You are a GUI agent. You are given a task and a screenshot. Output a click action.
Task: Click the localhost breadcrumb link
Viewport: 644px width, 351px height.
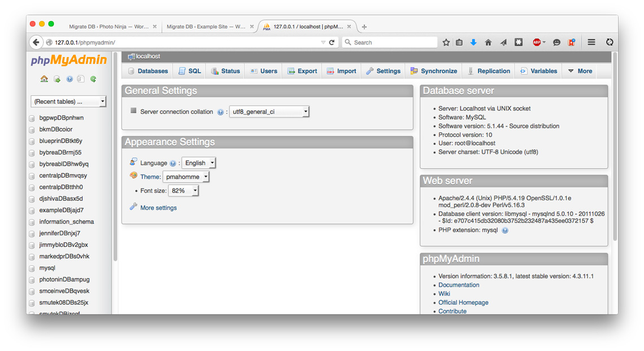tap(148, 56)
